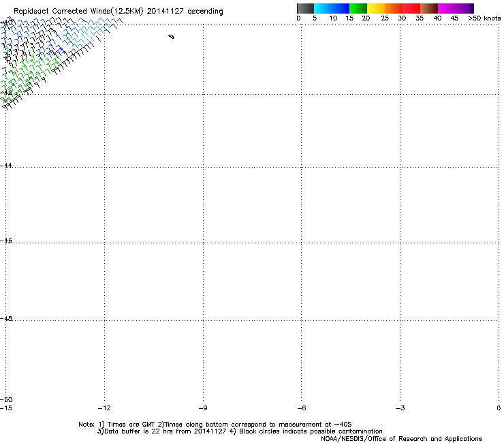Click the Rapidscat Corrected Winds title text
This screenshot has height=443, width=504.
coord(119,12)
